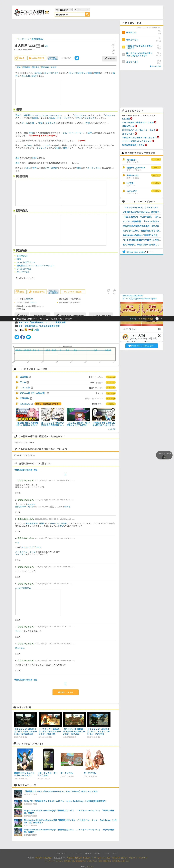Follow @nico_nico_pedia on Twitter
Viewport: 174px width, 868px height.
tap(142, 346)
